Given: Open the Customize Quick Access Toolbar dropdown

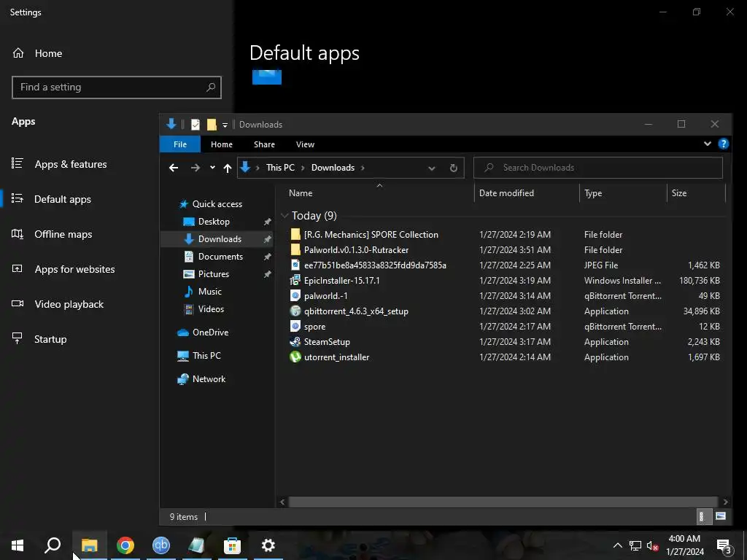Looking at the screenshot, I should (x=225, y=125).
